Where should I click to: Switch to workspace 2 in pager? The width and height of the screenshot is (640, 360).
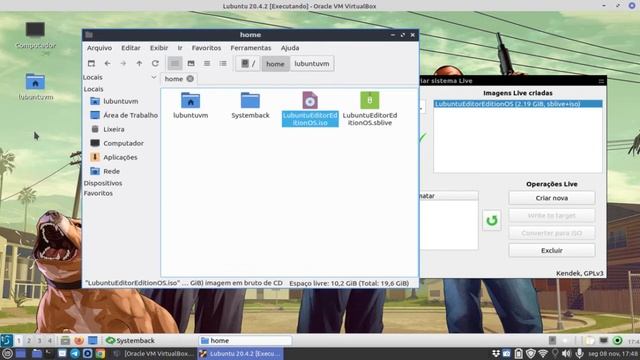pyautogui.click(x=29, y=340)
